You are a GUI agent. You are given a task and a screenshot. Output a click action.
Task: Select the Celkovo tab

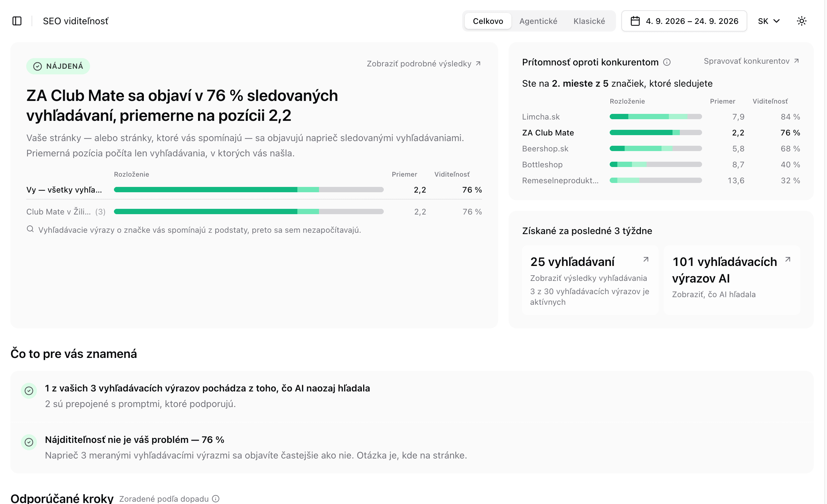coord(488,21)
